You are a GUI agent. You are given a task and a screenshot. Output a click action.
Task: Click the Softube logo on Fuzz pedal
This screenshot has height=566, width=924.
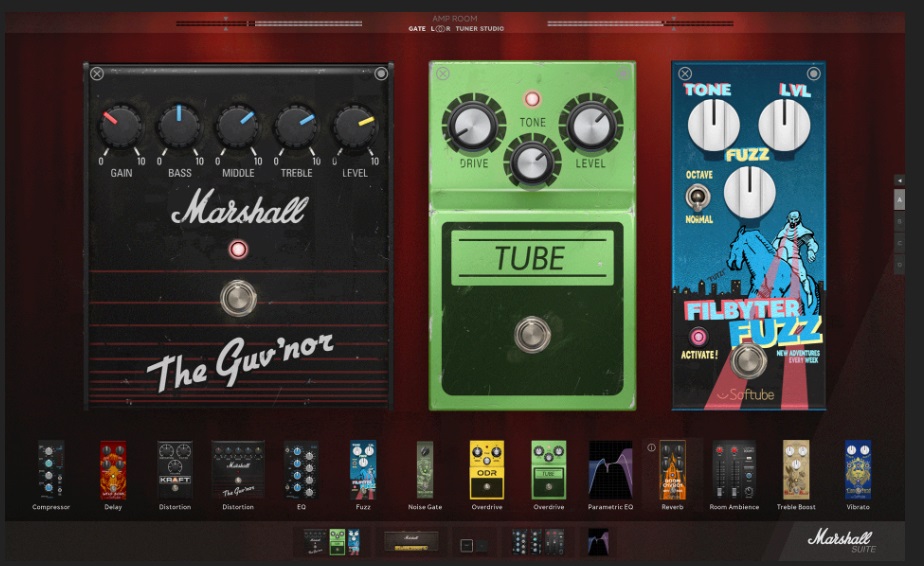(746, 394)
